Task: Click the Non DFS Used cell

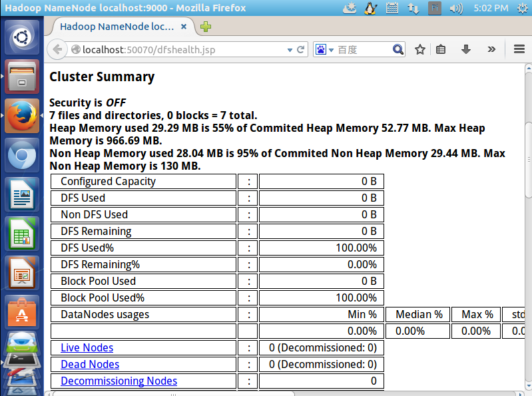Action: (x=143, y=214)
